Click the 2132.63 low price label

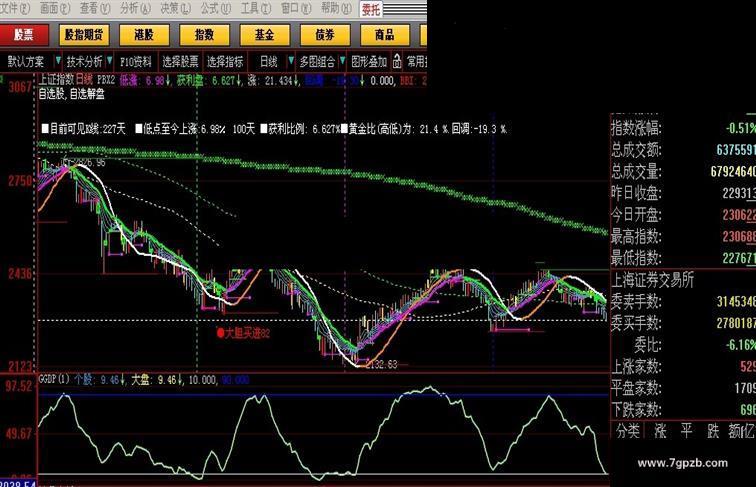[381, 364]
